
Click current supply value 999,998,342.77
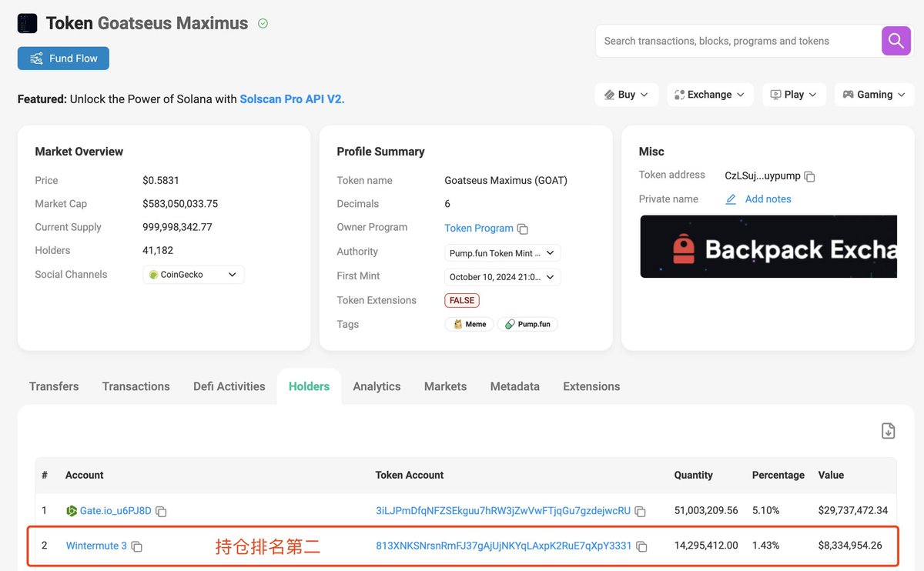tap(177, 227)
